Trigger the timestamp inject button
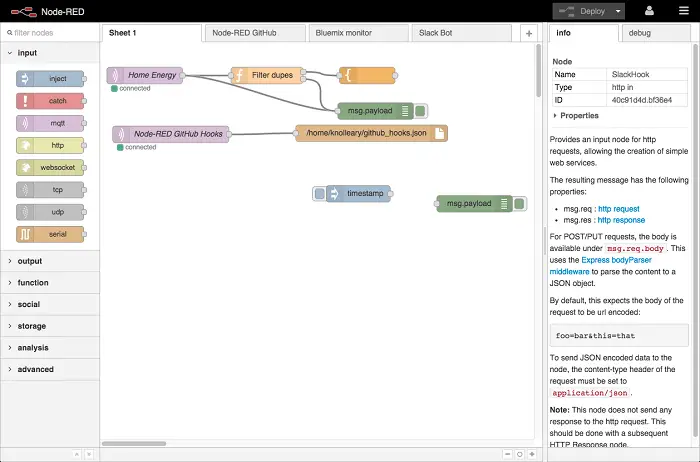Image resolution: width=700 pixels, height=462 pixels. pos(320,193)
